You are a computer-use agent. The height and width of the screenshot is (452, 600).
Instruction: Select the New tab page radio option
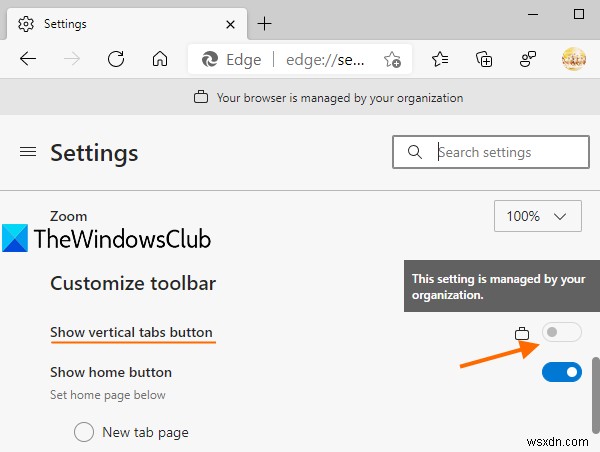(x=84, y=432)
